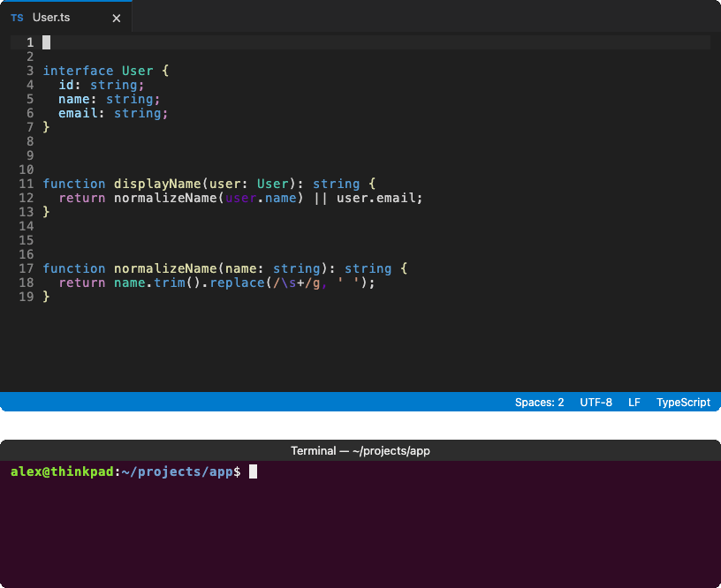
Task: Change LF line ending setting
Action: point(634,403)
